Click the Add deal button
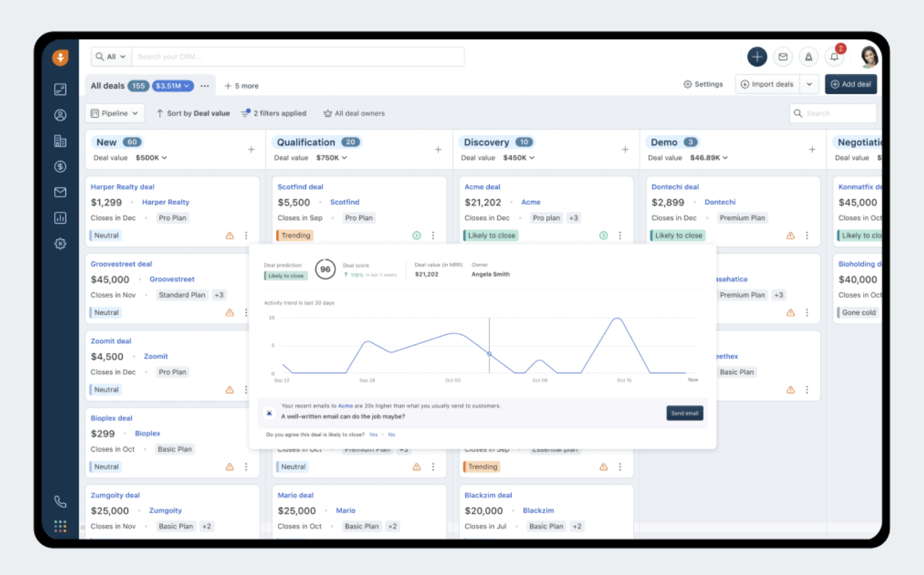This screenshot has height=575, width=924. pos(851,84)
